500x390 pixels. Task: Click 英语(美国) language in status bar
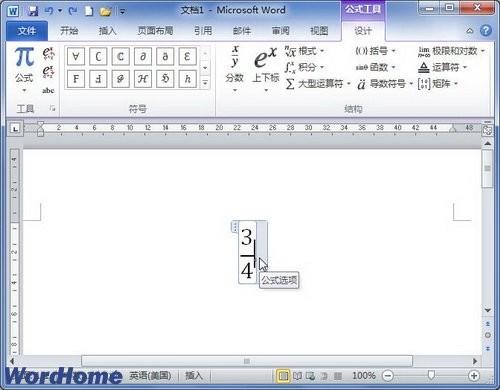point(150,376)
